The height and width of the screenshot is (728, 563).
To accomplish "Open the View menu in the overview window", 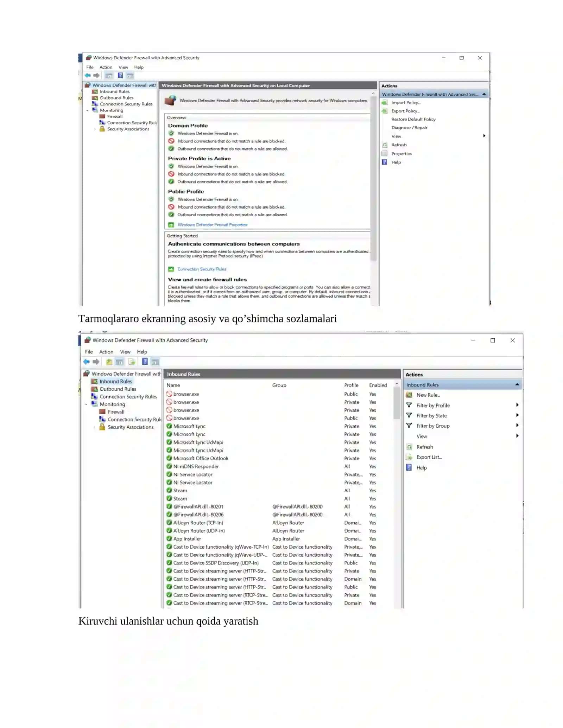I will tap(123, 67).
